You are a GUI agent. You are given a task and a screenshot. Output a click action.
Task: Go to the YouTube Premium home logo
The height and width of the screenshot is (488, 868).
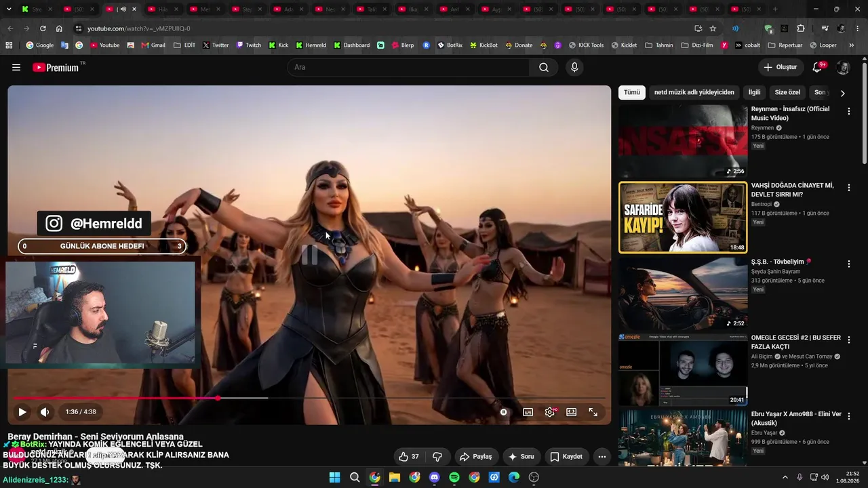57,68
